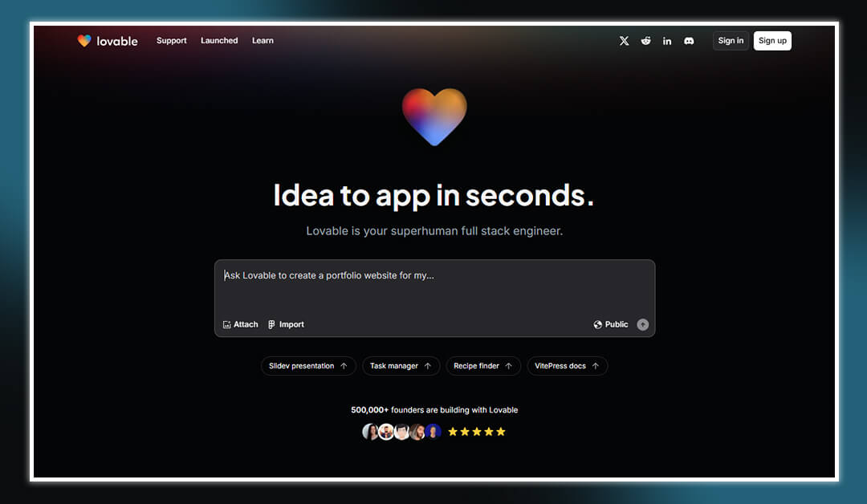Click the globe icon next to Public
This screenshot has height=504, width=867.
click(x=598, y=324)
